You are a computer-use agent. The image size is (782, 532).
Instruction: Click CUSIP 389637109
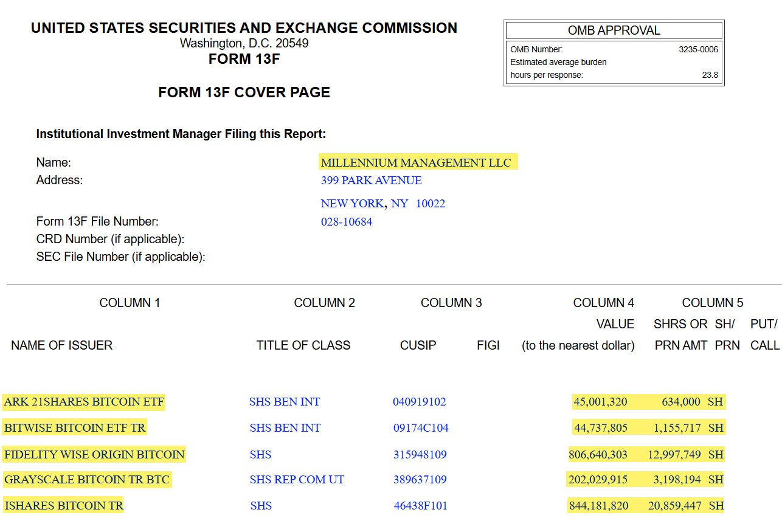tap(420, 480)
